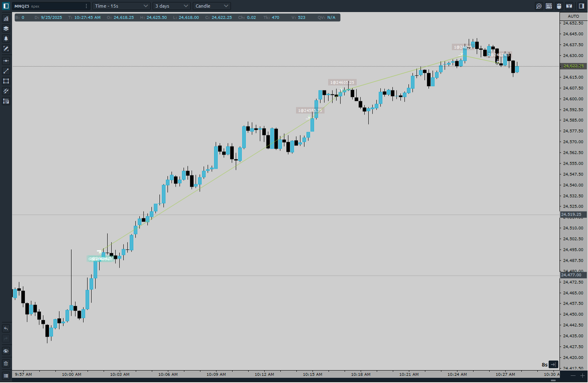Screen dimensions: 588x383
Task: Select the 1@24585.75 order marker
Action: click(x=311, y=111)
